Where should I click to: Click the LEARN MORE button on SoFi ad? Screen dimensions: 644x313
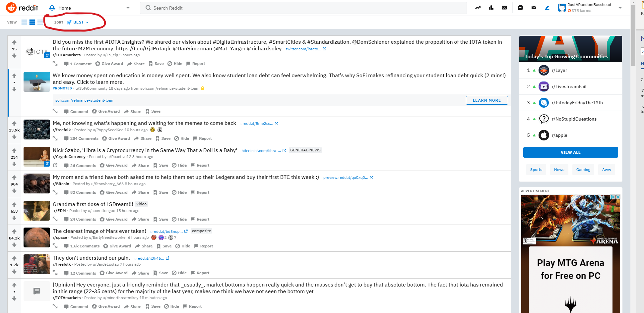point(487,100)
